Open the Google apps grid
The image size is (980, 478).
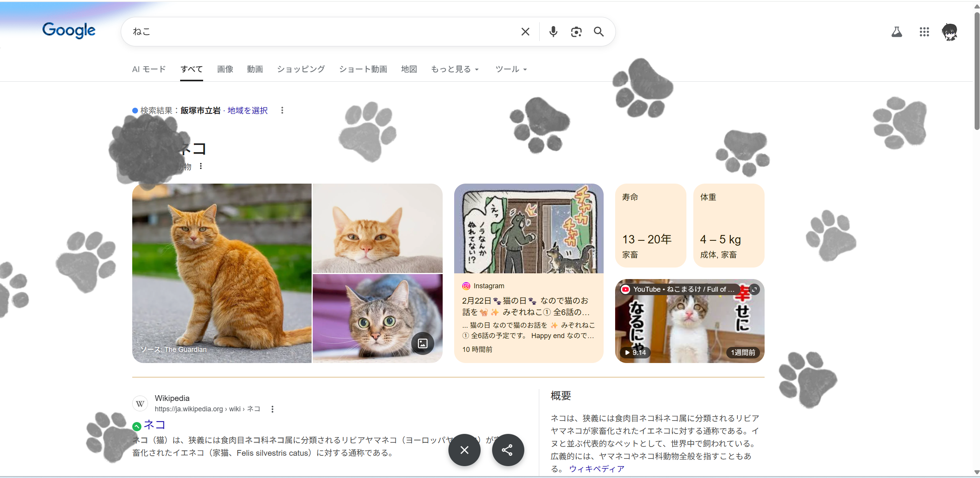click(x=924, y=32)
